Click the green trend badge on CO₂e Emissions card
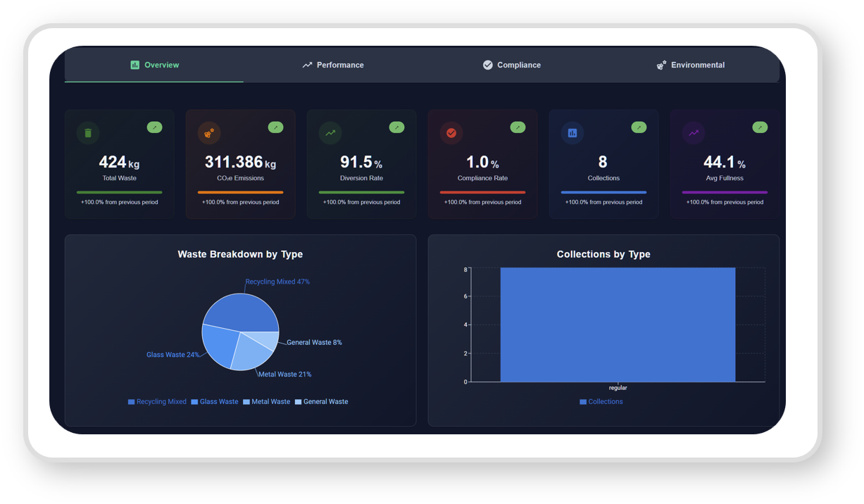Screen dimensions: 864x504 [275, 127]
